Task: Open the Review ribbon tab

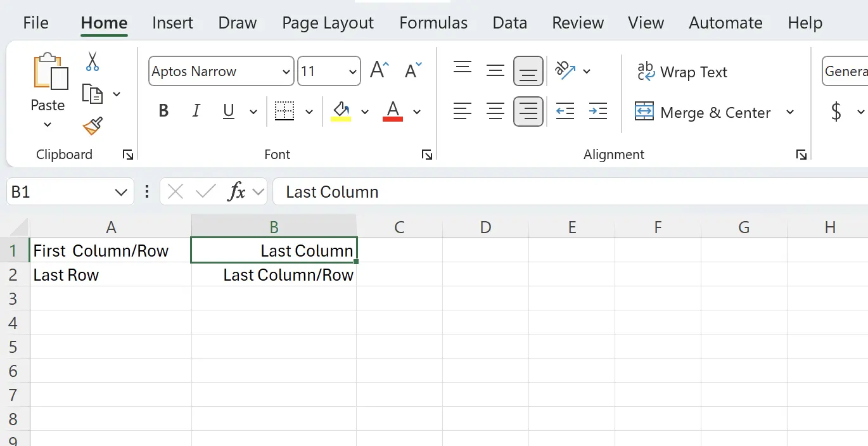Action: [x=577, y=23]
